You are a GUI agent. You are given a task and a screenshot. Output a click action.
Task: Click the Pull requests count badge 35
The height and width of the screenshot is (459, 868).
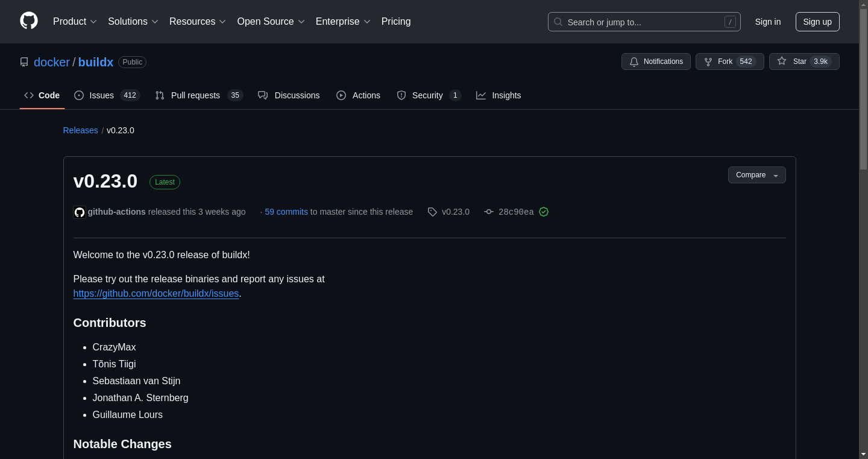(235, 95)
